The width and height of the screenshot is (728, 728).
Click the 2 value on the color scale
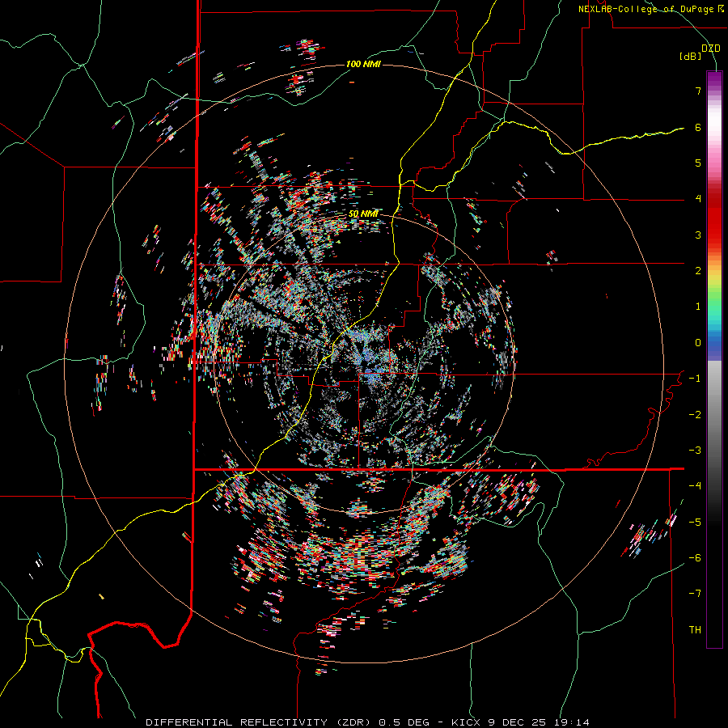698,271
